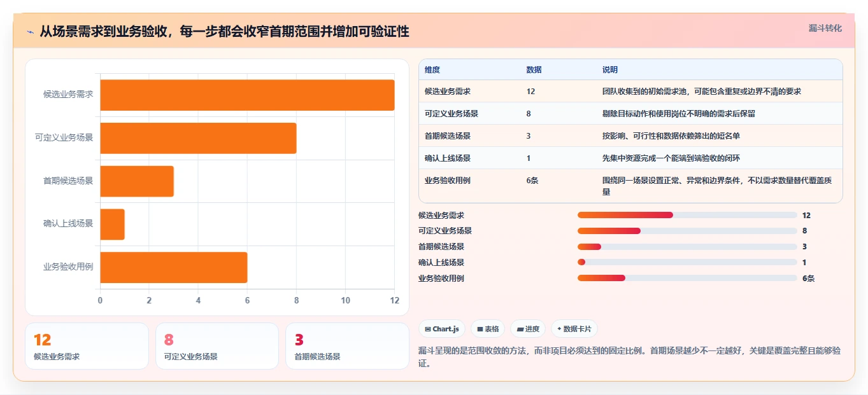Click the 首期候选场景 progress bar
Screen dimensions: 868x395
(687, 247)
